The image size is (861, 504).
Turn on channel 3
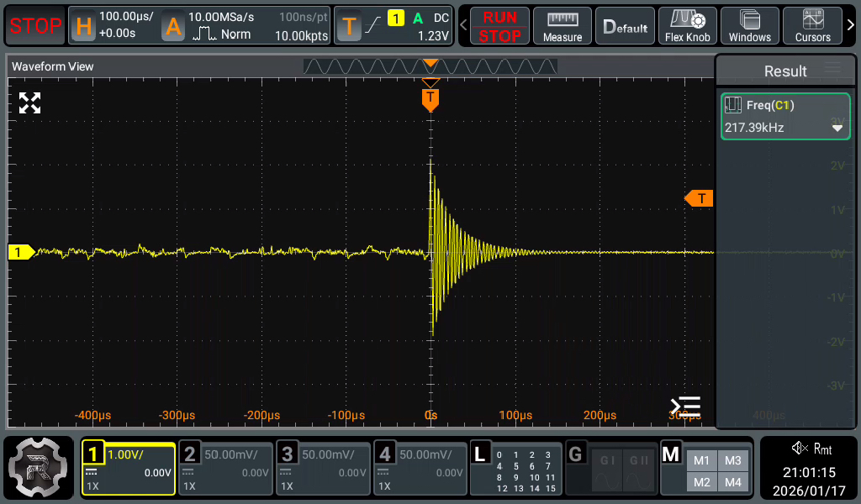pos(323,469)
